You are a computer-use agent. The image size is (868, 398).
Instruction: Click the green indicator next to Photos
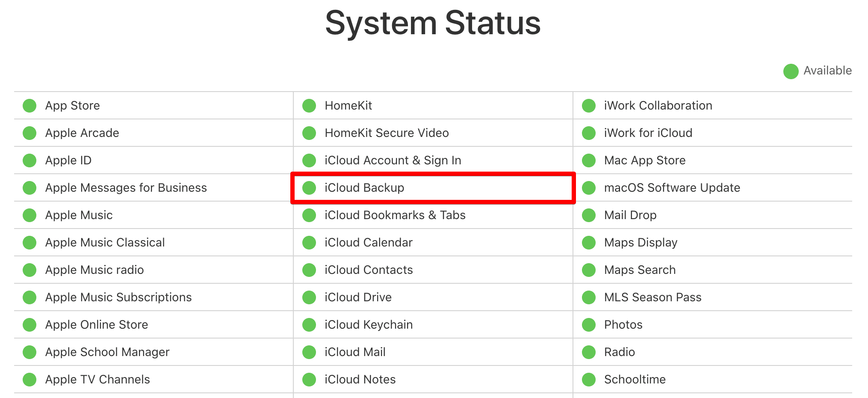tap(589, 325)
